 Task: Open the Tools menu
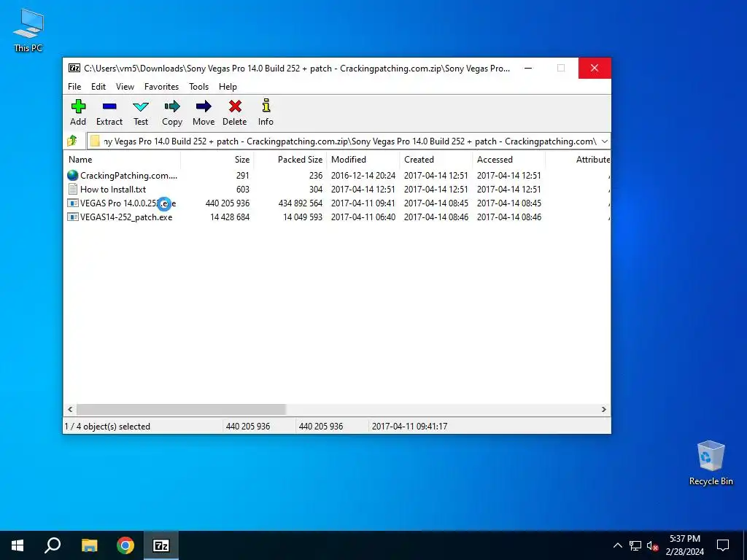coord(198,87)
